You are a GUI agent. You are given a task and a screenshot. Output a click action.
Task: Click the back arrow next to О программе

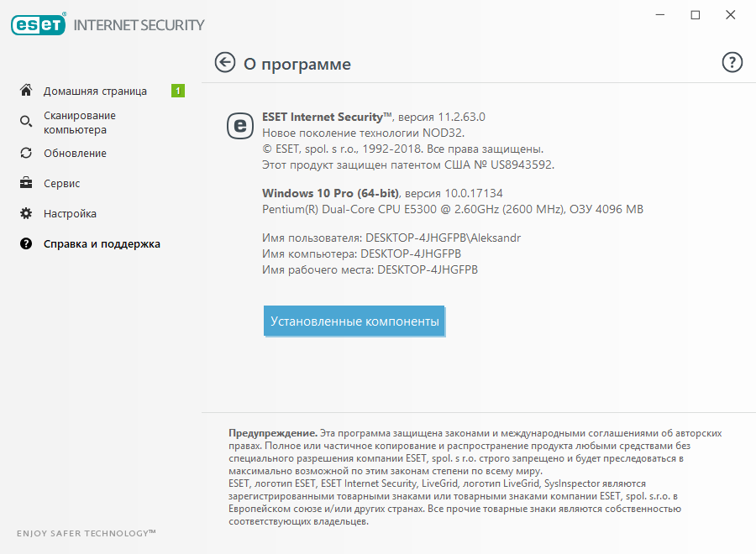[224, 63]
